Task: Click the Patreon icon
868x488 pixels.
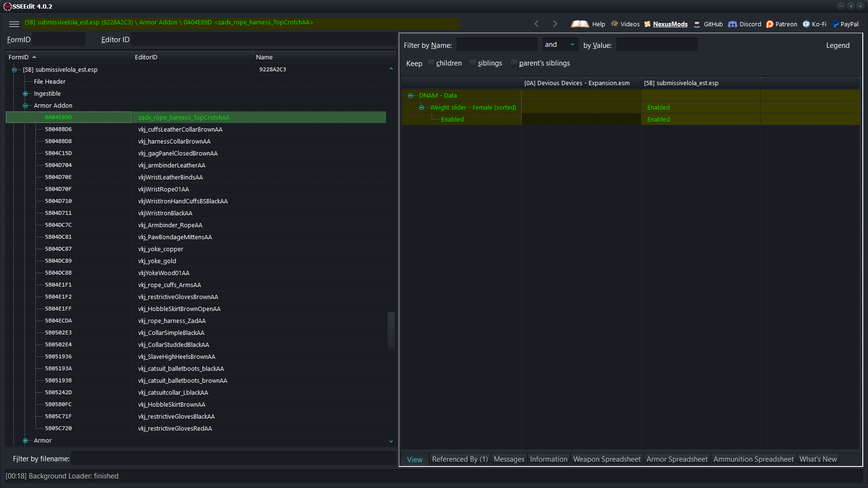Action: [x=770, y=24]
